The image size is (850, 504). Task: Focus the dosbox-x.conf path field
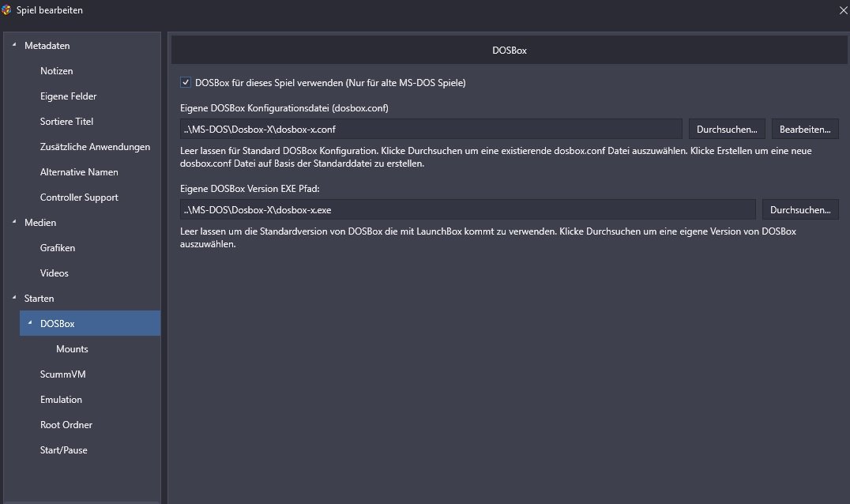click(x=431, y=129)
